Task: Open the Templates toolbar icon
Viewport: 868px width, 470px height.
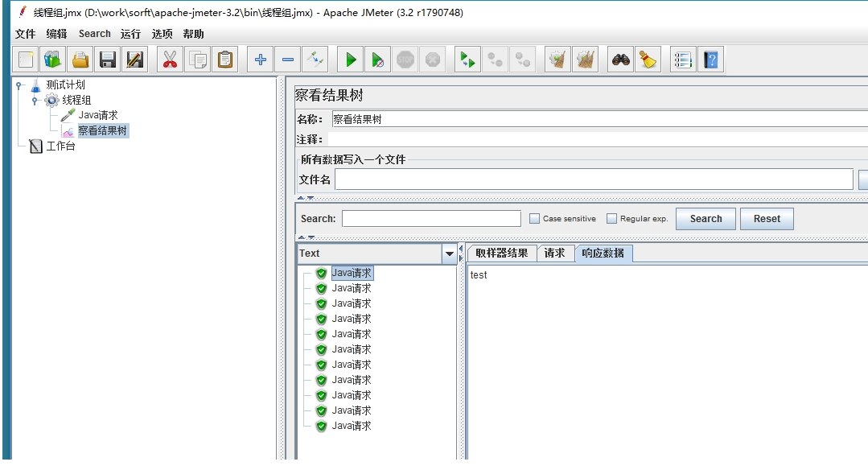Action: coord(52,60)
